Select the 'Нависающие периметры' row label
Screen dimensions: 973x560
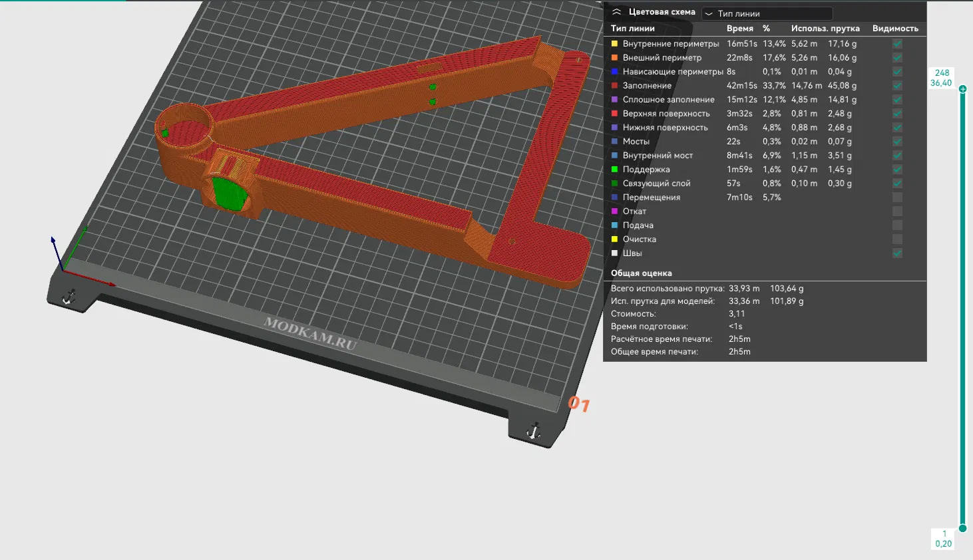coord(673,72)
